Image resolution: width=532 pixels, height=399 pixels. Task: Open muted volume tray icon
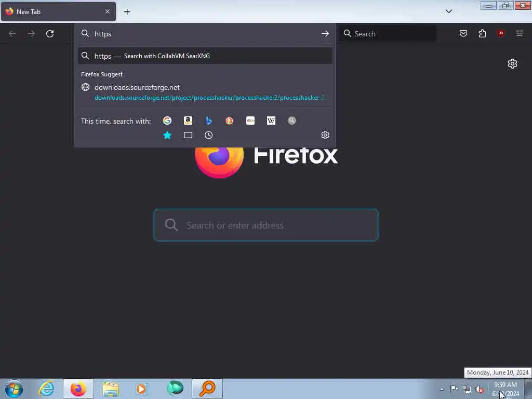[x=480, y=390]
